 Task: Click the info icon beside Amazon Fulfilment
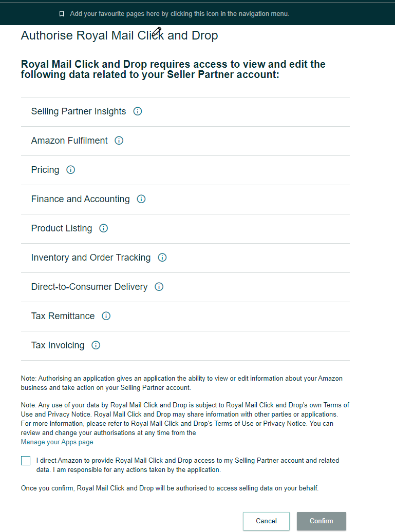pyautogui.click(x=119, y=141)
